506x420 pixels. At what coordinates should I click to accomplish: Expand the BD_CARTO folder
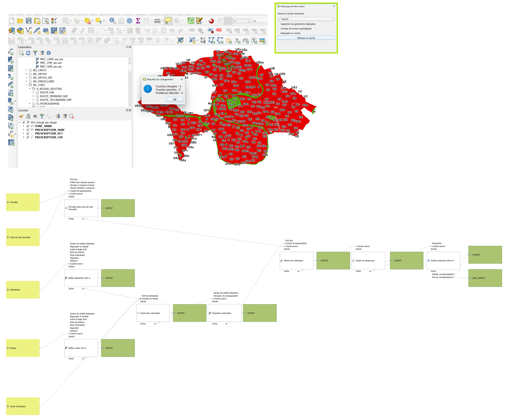click(x=26, y=70)
